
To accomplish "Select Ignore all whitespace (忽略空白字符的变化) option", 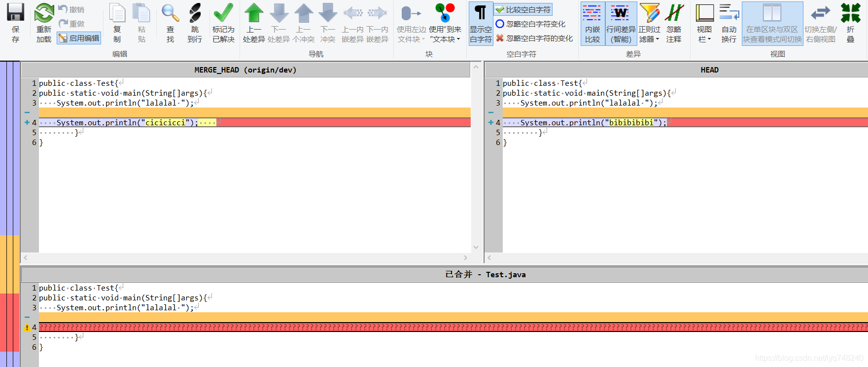I will [534, 38].
